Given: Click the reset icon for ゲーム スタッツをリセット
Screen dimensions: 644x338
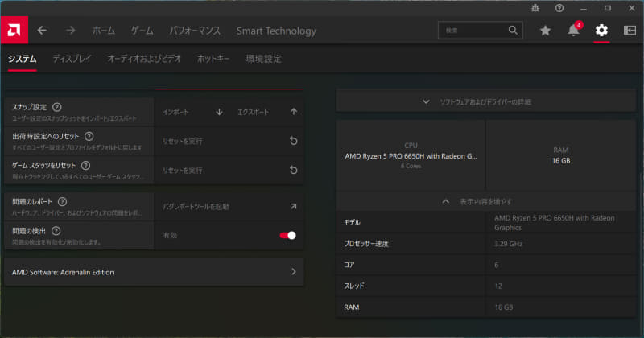Looking at the screenshot, I should click(293, 170).
